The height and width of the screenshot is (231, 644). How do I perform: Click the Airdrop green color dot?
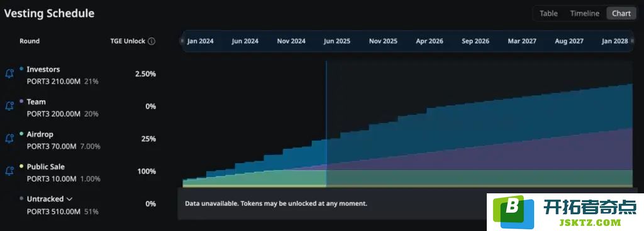pos(21,134)
